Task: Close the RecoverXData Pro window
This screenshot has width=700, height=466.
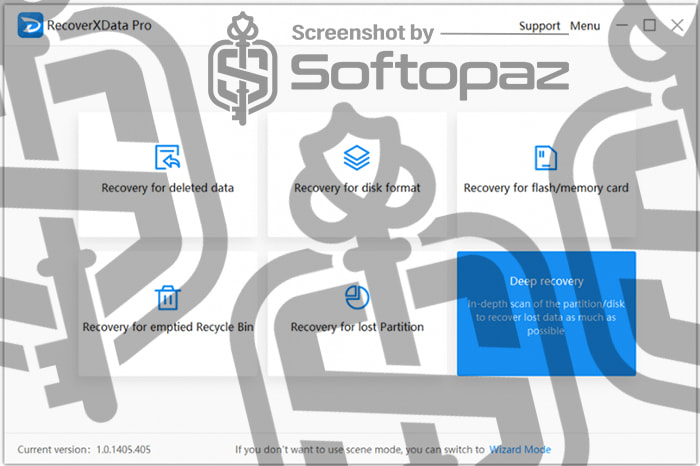Action: tap(677, 25)
